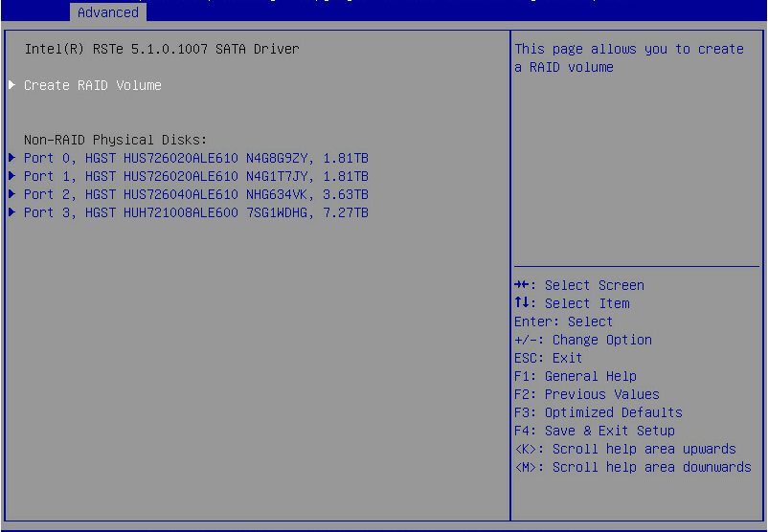Click the Non-RAID Physical Disks label
This screenshot has width=768, height=532.
[x=116, y=140]
